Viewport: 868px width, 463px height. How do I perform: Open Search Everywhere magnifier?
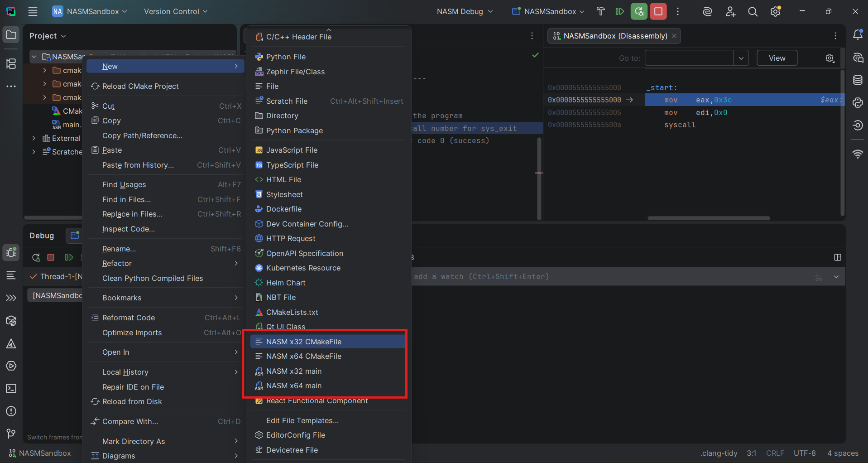pyautogui.click(x=753, y=12)
